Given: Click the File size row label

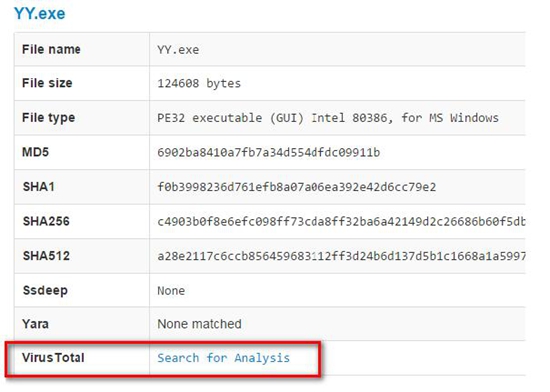Looking at the screenshot, I should 47,83.
